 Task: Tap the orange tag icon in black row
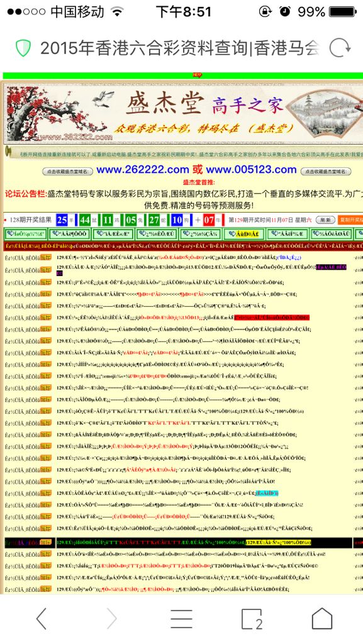45,542
